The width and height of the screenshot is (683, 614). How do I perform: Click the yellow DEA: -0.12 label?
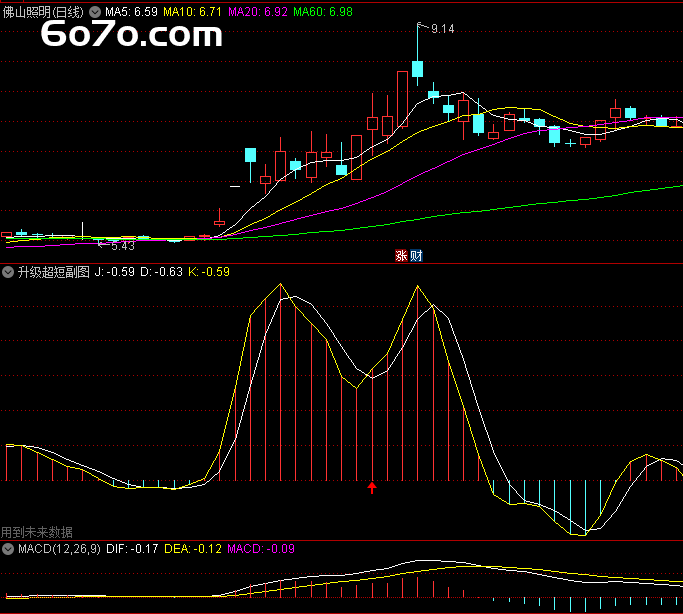193,549
